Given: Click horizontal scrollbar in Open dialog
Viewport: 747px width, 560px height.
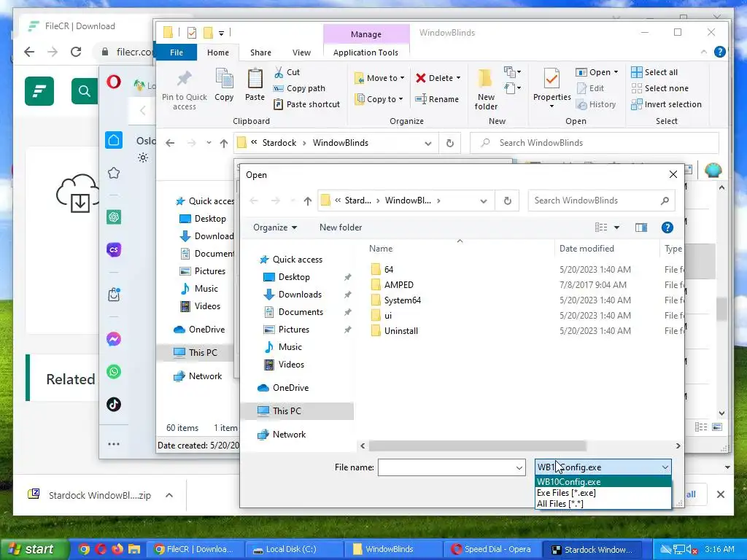Looking at the screenshot, I should click(477, 446).
